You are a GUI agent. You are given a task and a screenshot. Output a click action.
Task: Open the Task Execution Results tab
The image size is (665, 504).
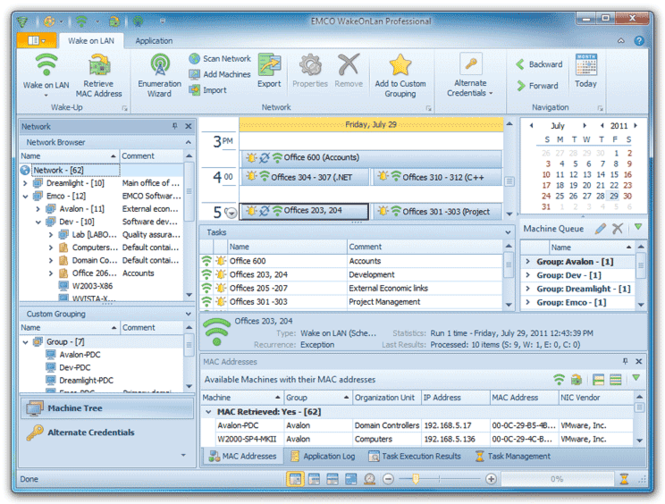point(415,456)
